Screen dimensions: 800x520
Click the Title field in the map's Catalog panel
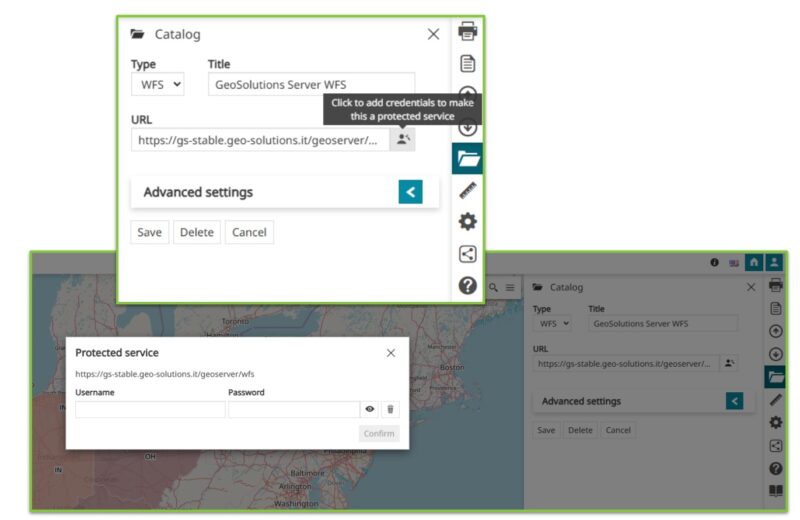[x=663, y=324]
